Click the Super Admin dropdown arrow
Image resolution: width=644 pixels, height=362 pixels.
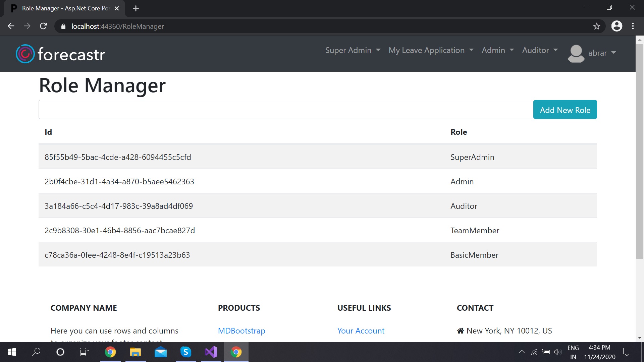point(378,50)
